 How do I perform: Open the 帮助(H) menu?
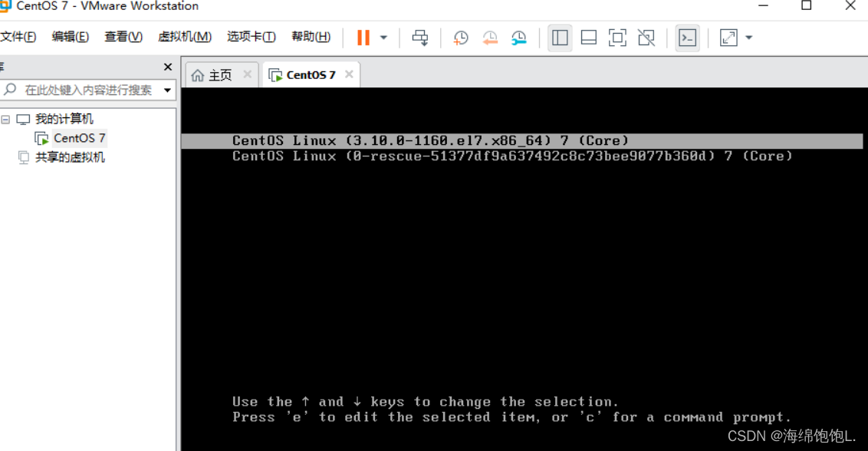pyautogui.click(x=311, y=37)
